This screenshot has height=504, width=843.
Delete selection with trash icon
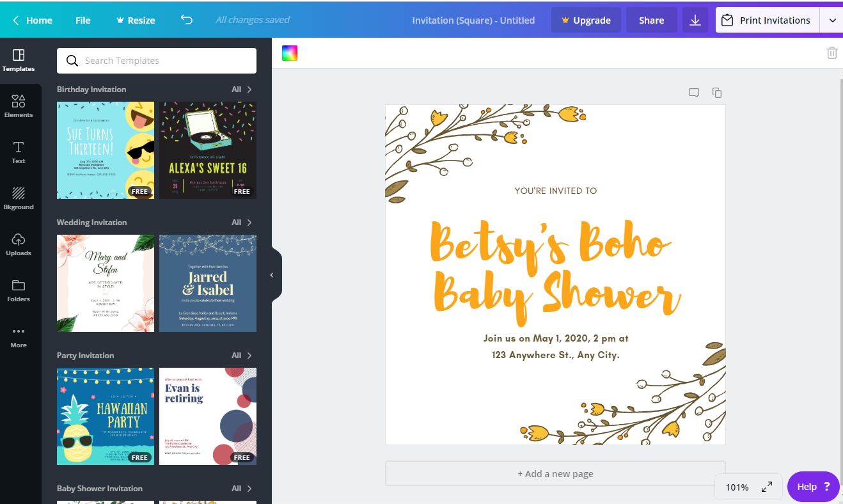coord(831,53)
